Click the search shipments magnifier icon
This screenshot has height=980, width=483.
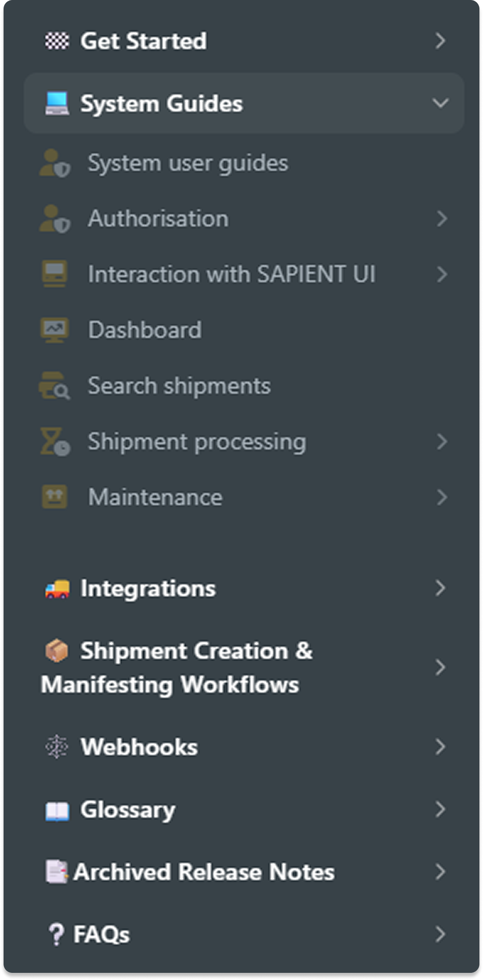click(x=55, y=386)
